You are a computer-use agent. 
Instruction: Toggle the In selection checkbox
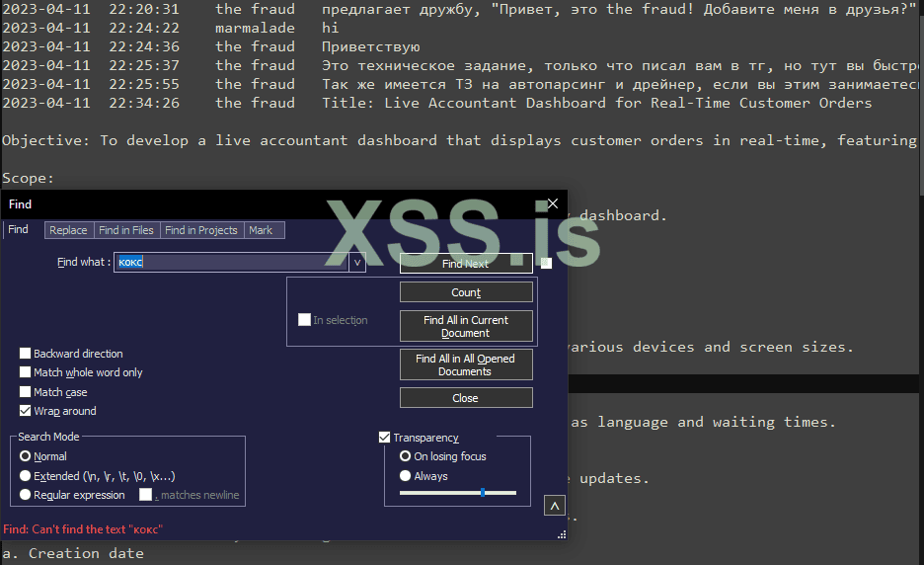click(x=304, y=320)
